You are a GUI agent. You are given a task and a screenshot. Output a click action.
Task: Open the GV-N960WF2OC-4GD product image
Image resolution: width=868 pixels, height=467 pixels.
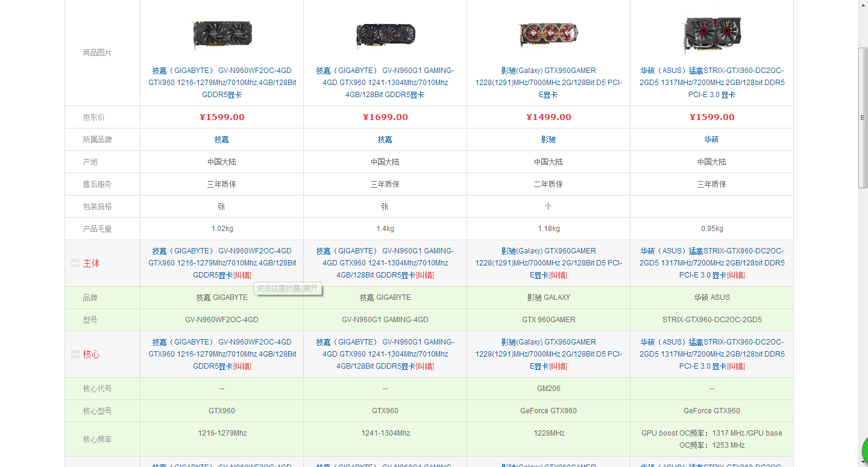pos(222,35)
